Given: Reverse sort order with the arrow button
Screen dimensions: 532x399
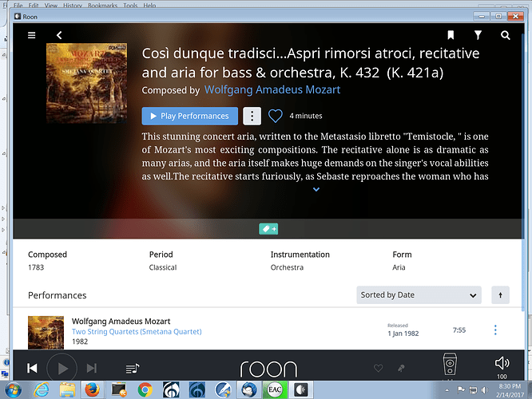Looking at the screenshot, I should pyautogui.click(x=500, y=295).
